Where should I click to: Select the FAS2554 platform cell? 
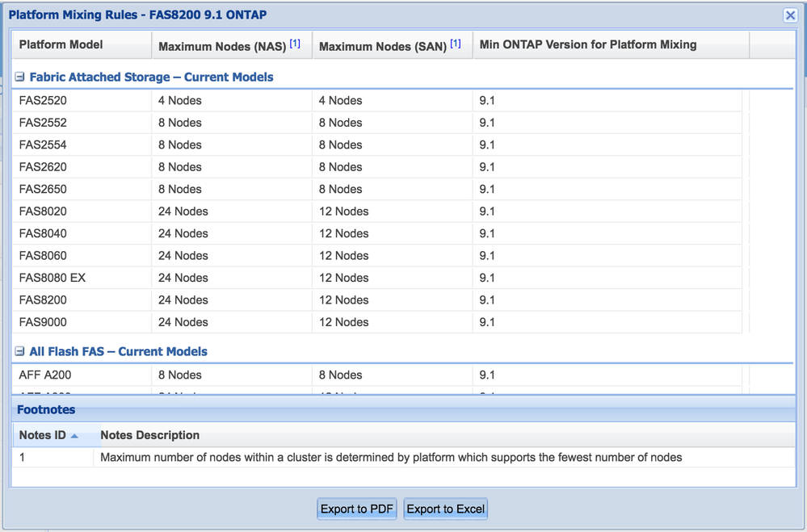coord(82,145)
